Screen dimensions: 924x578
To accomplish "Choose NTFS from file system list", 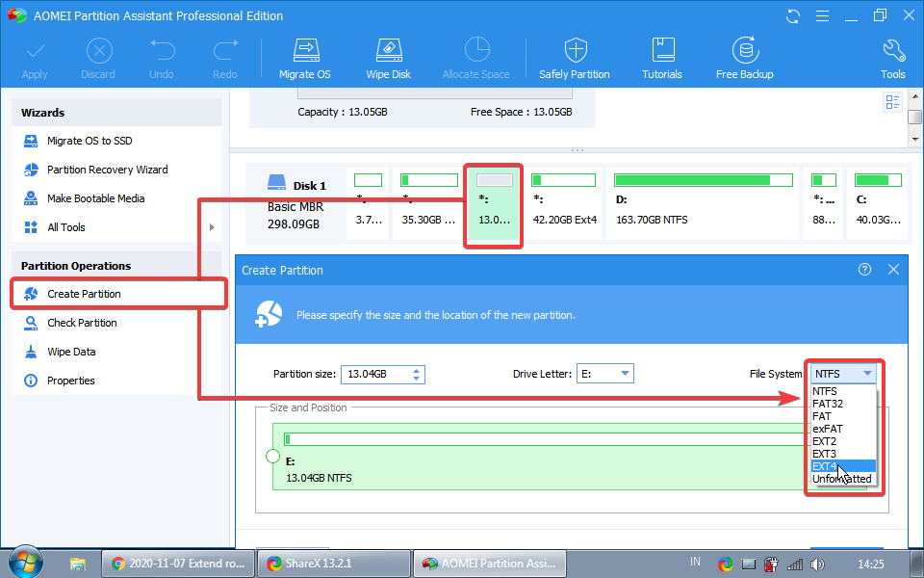I will point(843,391).
